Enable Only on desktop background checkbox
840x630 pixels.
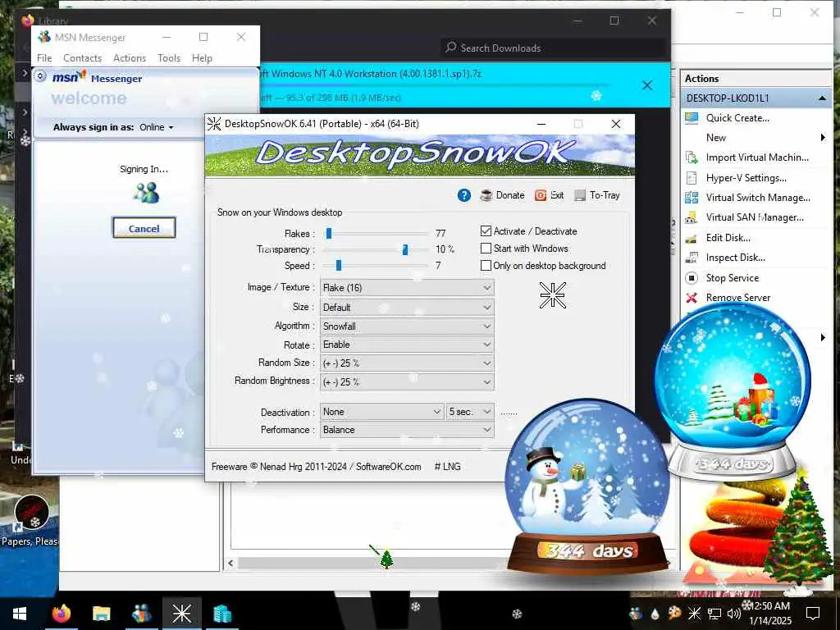click(486, 266)
